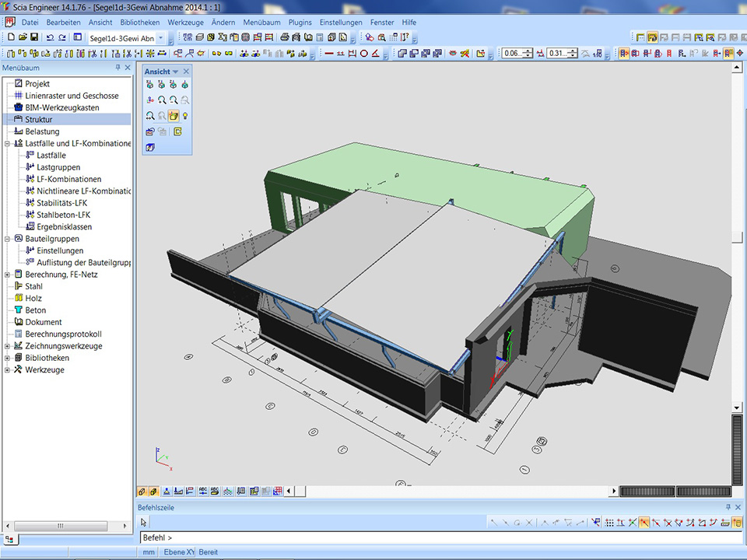Click the light bulb icon in Ansicht panel
This screenshot has height=560, width=747.
coord(185,116)
